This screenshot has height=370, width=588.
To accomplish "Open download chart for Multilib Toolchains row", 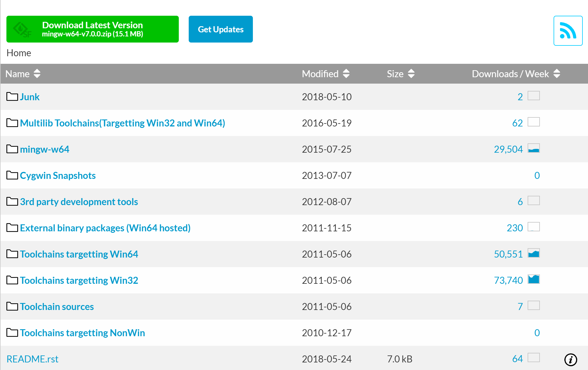I will pyautogui.click(x=534, y=122).
